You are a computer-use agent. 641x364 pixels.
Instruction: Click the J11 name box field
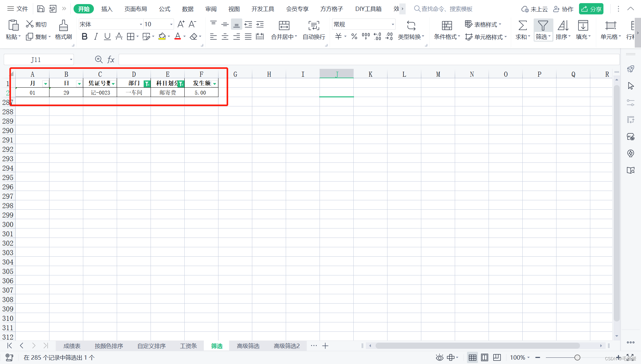(36, 59)
